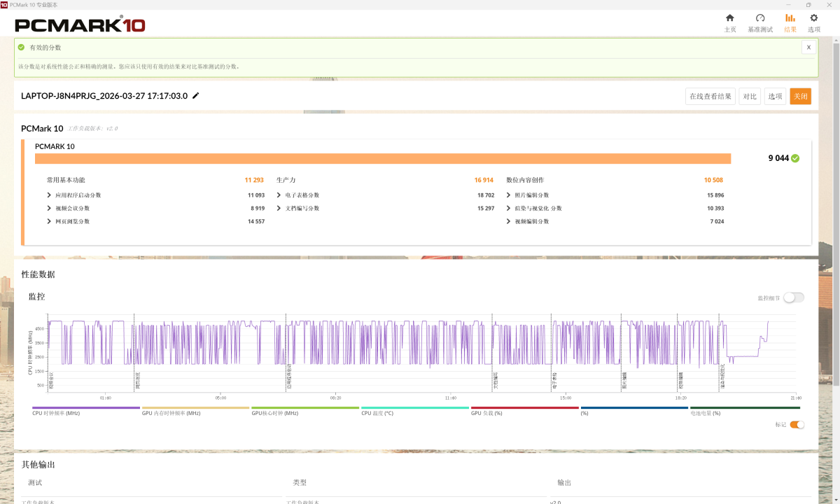The width and height of the screenshot is (840, 504).
Task: Click the green check icon beside 有效的分数
Action: point(21,47)
